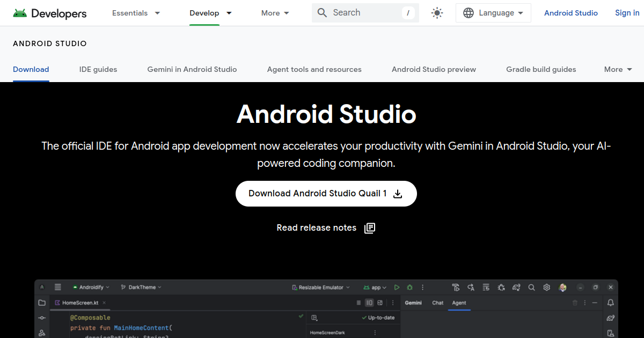Viewport: 644px width, 338px height.
Task: Open the More dropdown next to Develop
Action: click(275, 13)
